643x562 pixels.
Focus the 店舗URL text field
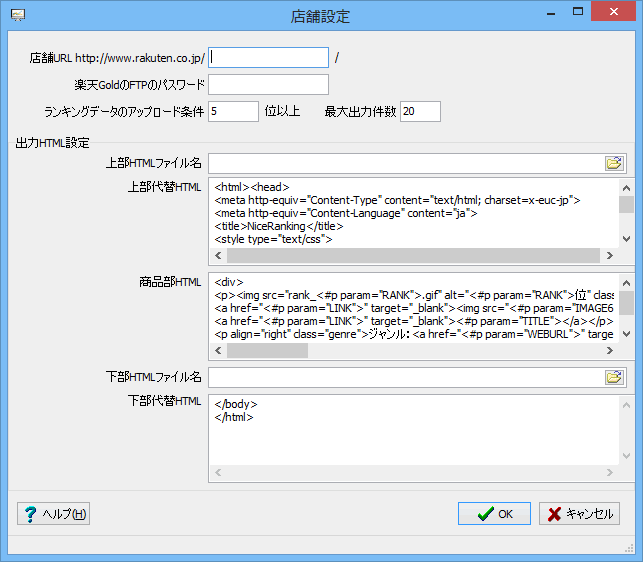pos(268,58)
